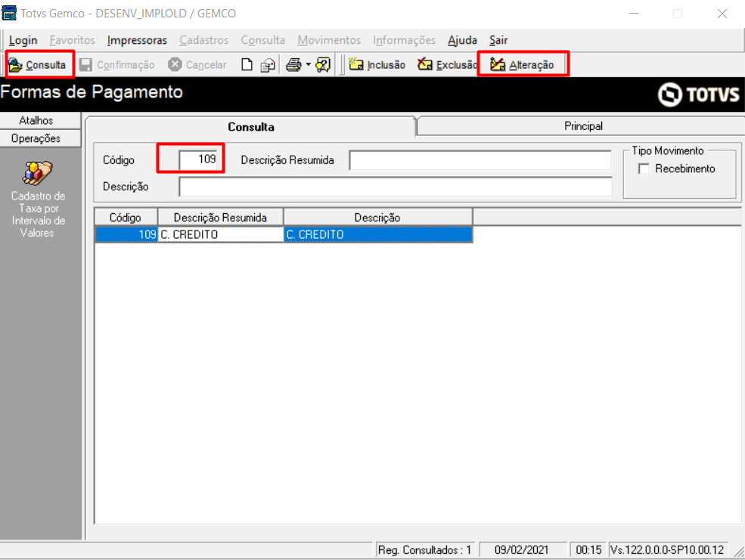Open the Movimentos menu

tap(329, 40)
